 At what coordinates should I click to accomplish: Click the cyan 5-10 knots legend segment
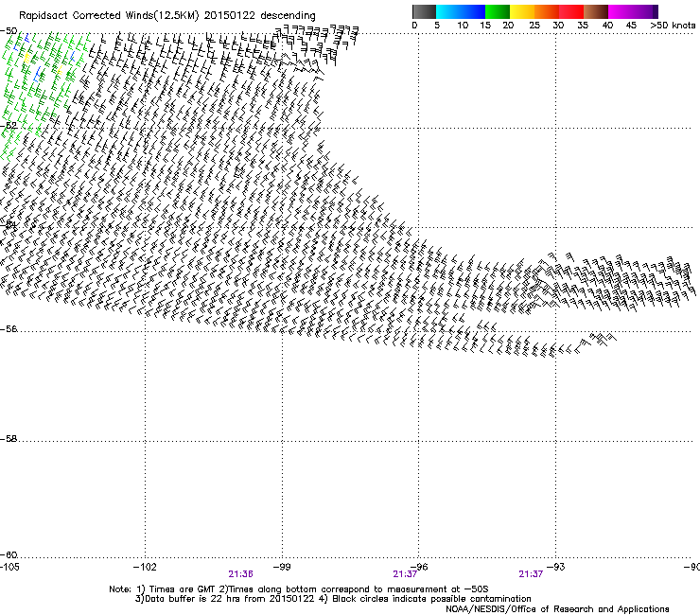[448, 11]
